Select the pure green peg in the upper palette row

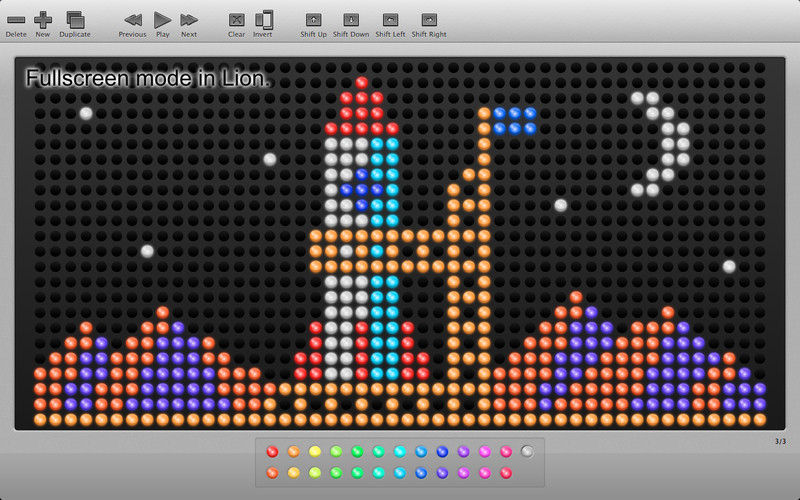click(357, 452)
